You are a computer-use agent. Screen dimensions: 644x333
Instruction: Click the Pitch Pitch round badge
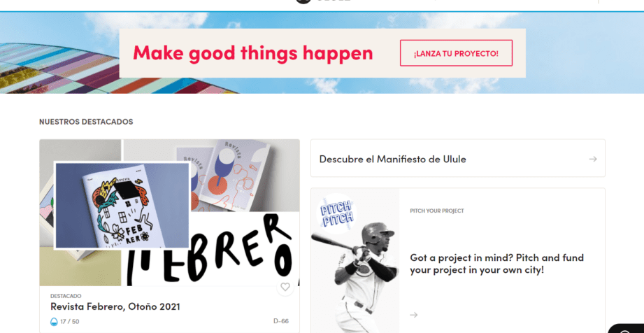coord(336,214)
